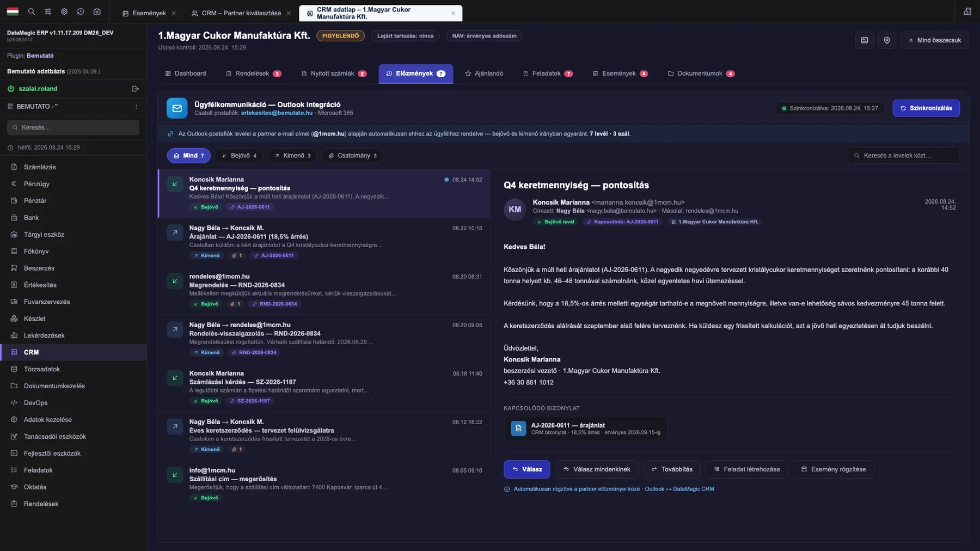Open the Rendelések tab

click(254, 74)
